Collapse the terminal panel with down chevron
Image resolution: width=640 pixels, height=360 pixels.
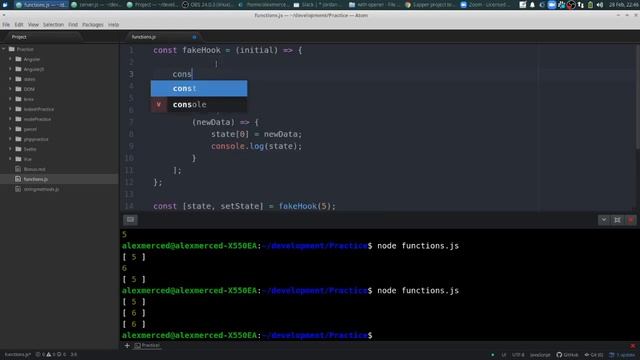coord(604,220)
